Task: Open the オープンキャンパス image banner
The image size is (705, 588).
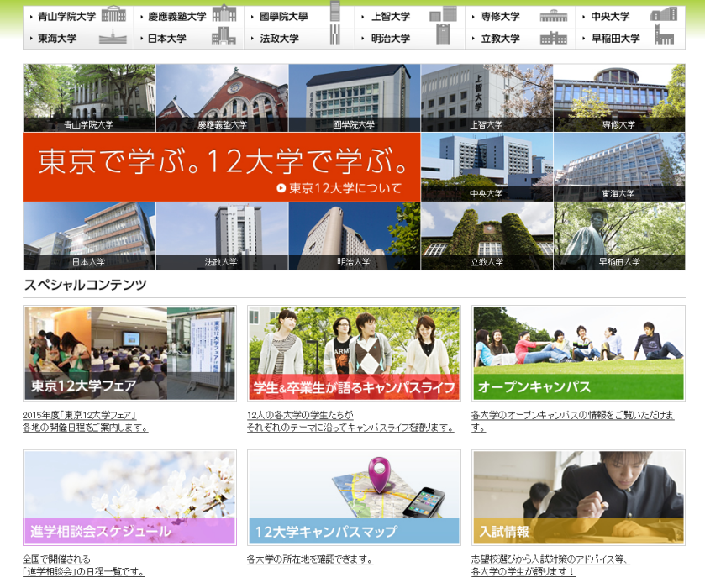Action: pyautogui.click(x=578, y=354)
